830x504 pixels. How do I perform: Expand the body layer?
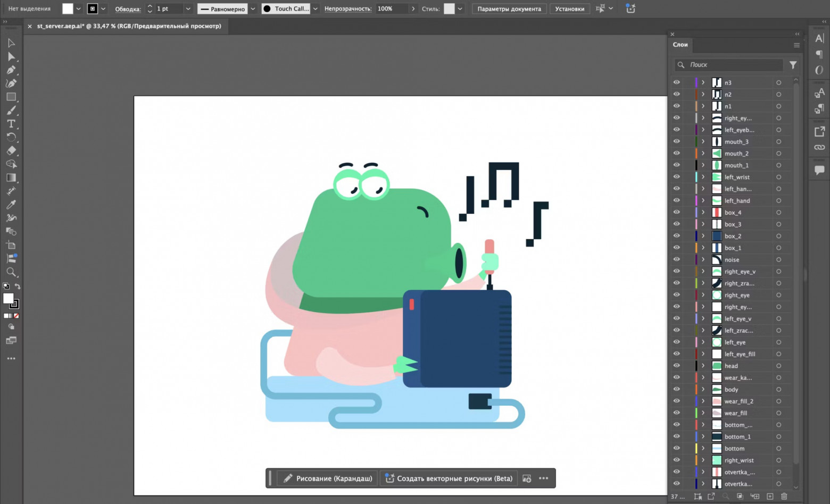pyautogui.click(x=703, y=389)
